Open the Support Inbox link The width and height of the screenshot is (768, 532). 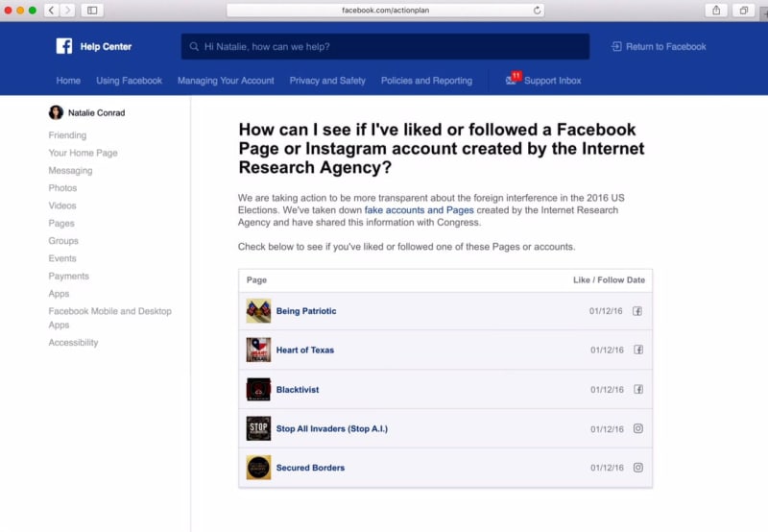pos(553,81)
